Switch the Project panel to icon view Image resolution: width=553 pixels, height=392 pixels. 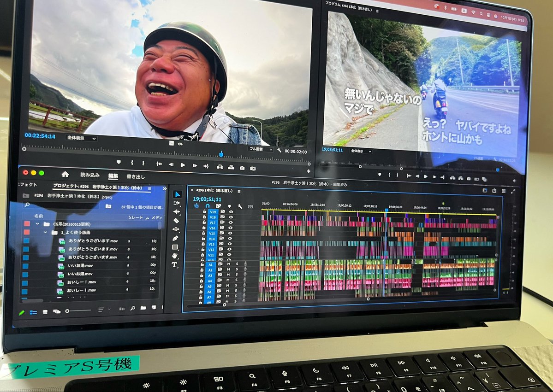click(x=45, y=312)
